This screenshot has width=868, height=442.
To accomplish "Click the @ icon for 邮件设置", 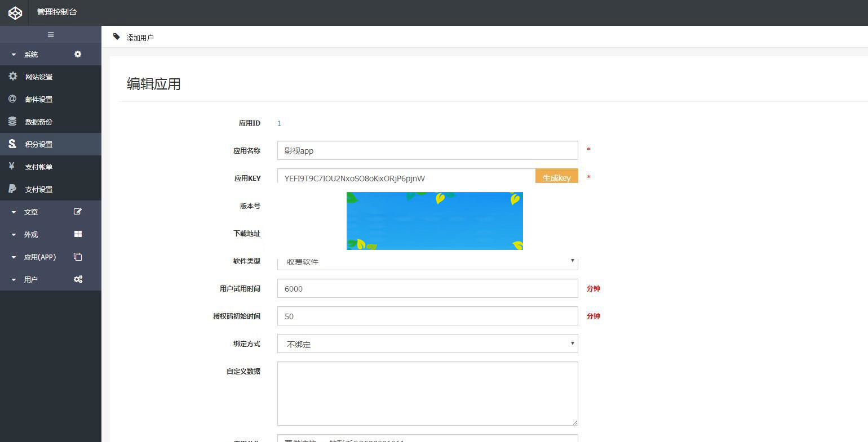I will click(12, 99).
